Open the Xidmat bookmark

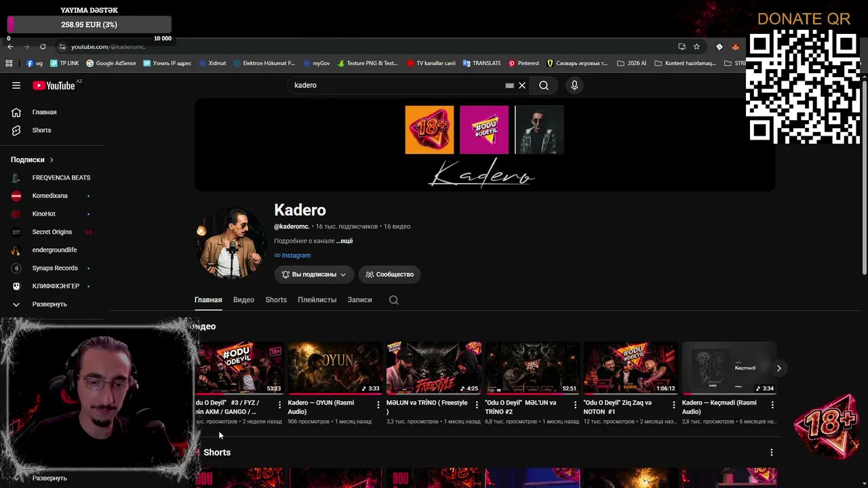(212, 63)
